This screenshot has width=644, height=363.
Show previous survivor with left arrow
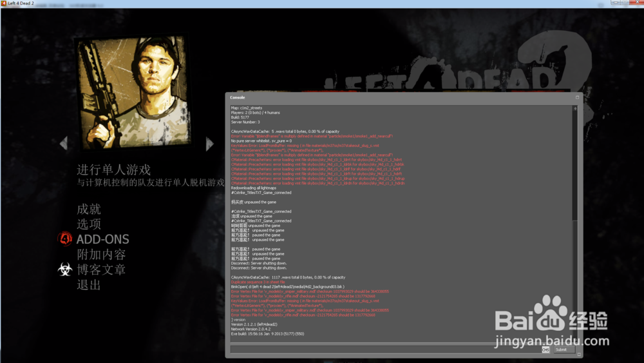pyautogui.click(x=63, y=144)
